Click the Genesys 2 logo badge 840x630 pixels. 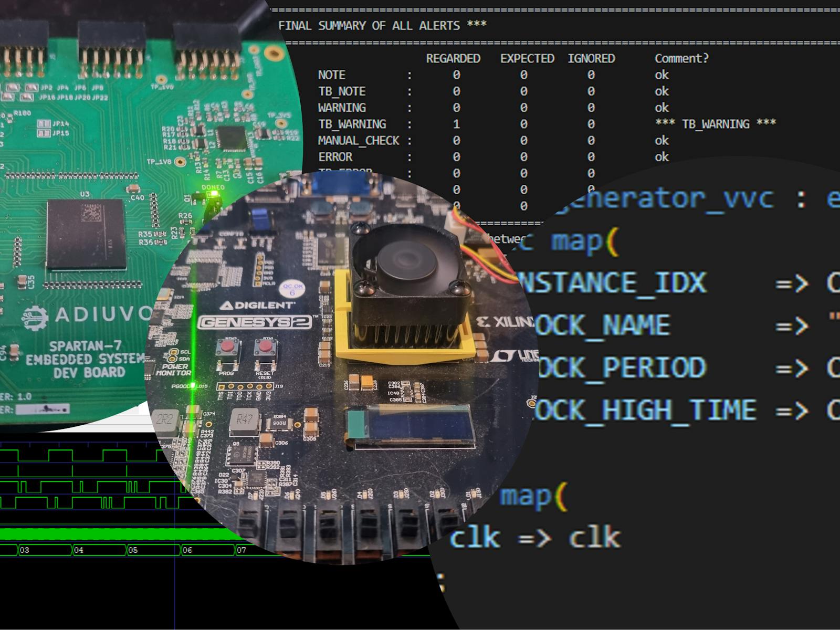[x=255, y=322]
